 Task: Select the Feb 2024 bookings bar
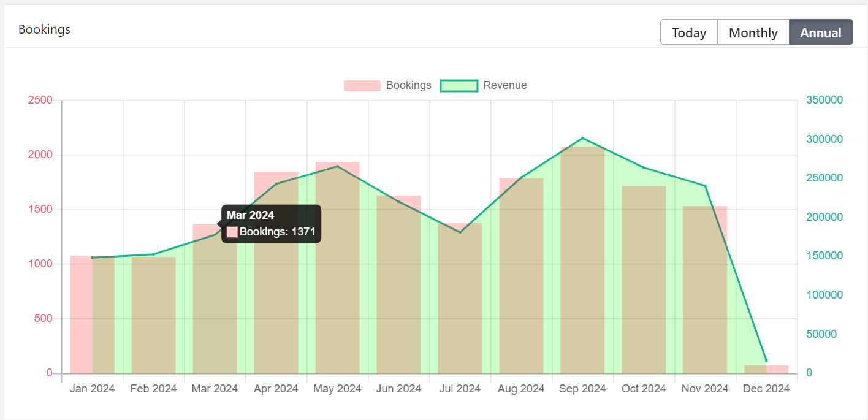(x=154, y=315)
